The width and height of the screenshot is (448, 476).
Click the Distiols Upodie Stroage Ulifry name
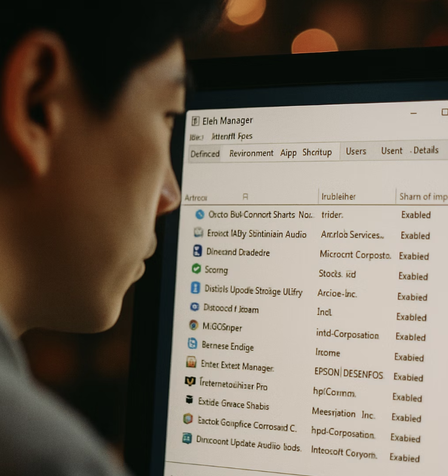tap(253, 291)
